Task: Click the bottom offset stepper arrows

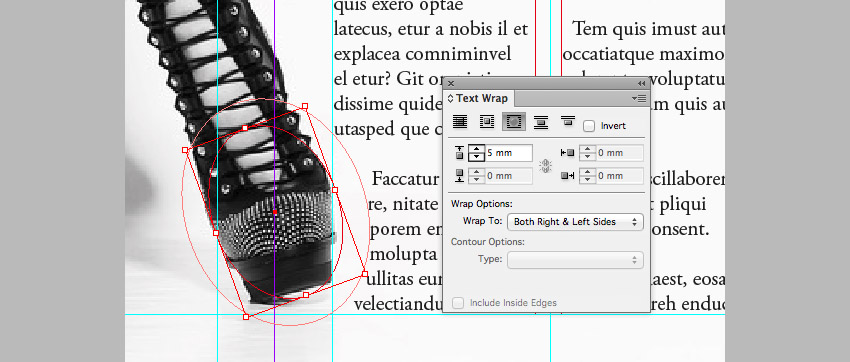Action: point(476,176)
